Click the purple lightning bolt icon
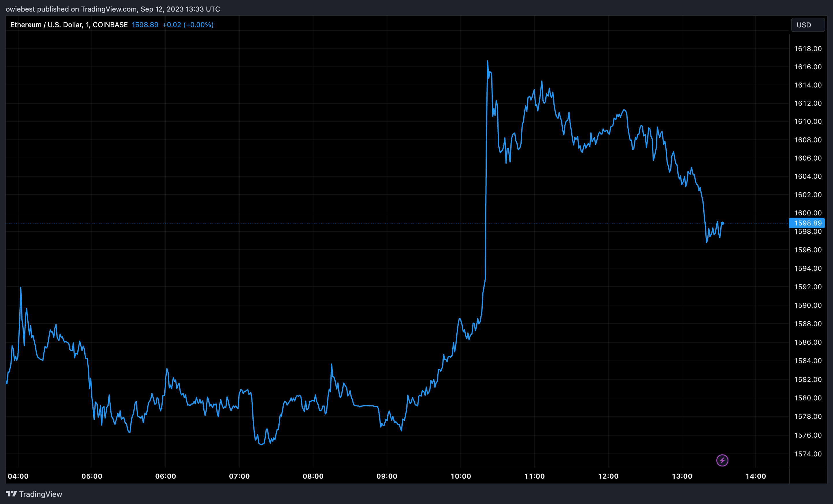 coord(722,460)
